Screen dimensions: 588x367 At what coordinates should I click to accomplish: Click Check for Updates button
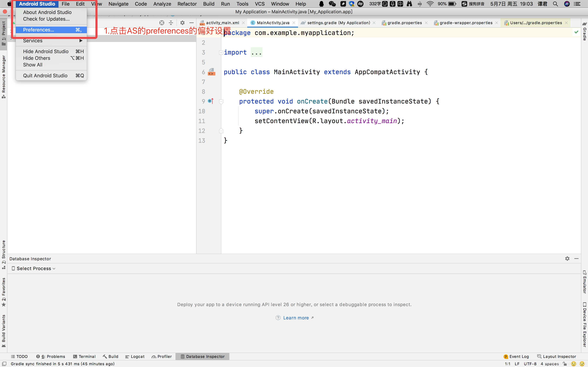47,18
